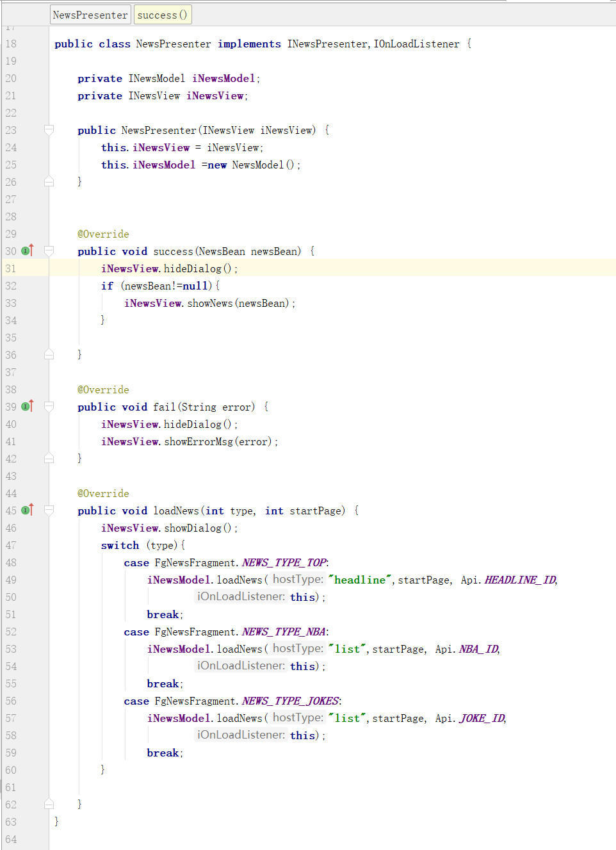The height and width of the screenshot is (850, 616).
Task: Click success() breadcrumb in navigation bar
Action: coord(163,15)
